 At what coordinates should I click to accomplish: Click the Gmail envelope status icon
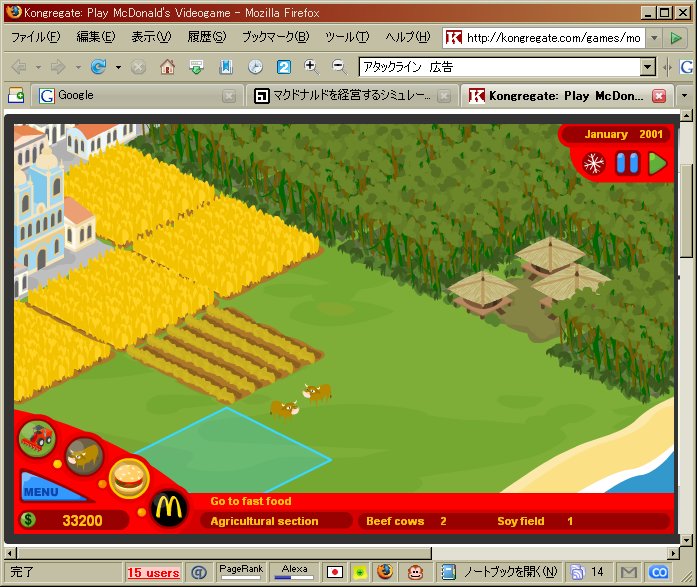click(629, 572)
